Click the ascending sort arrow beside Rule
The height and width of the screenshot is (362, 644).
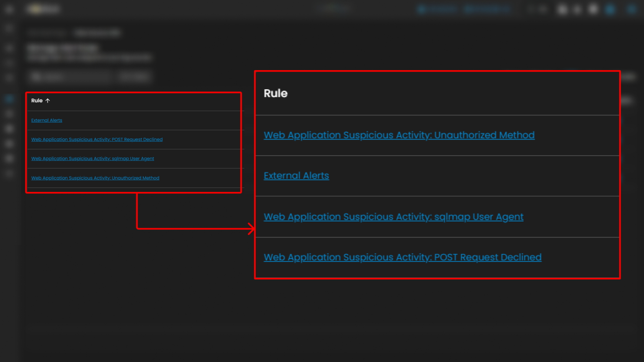pyautogui.click(x=48, y=101)
